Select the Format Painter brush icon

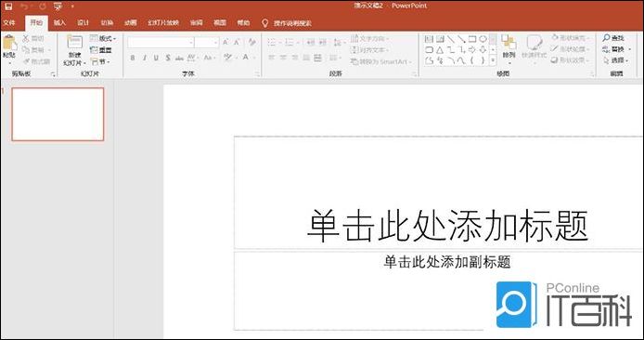pos(27,61)
